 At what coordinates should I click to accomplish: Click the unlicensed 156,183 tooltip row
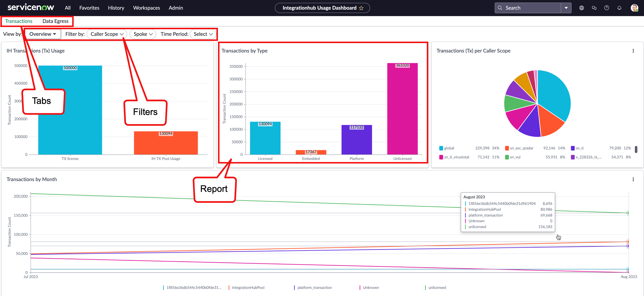click(509, 227)
